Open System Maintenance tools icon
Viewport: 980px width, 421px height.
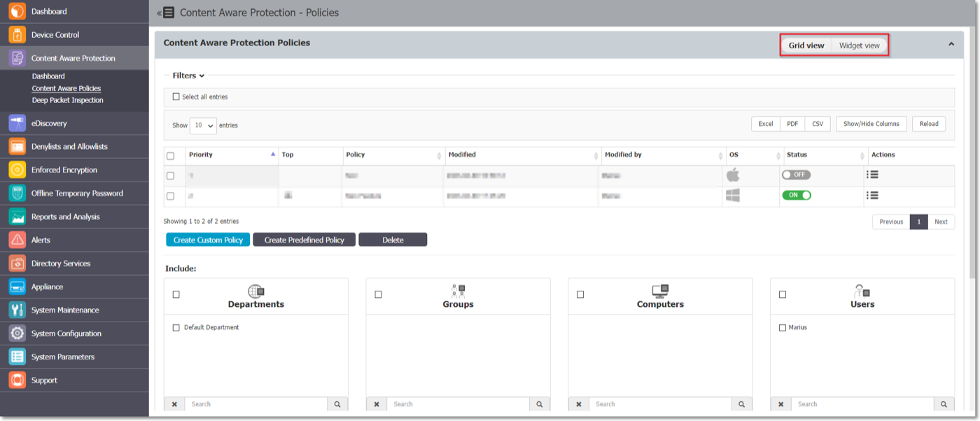pos(17,310)
